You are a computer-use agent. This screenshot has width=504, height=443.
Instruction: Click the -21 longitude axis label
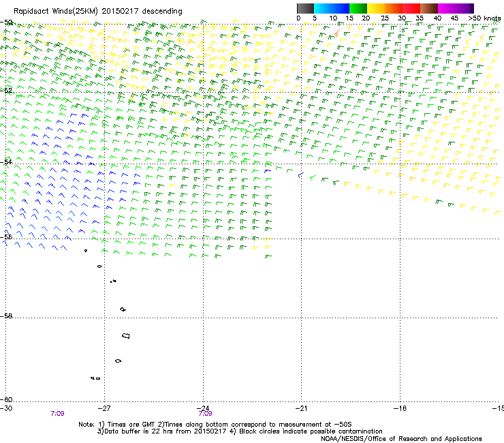(x=301, y=408)
